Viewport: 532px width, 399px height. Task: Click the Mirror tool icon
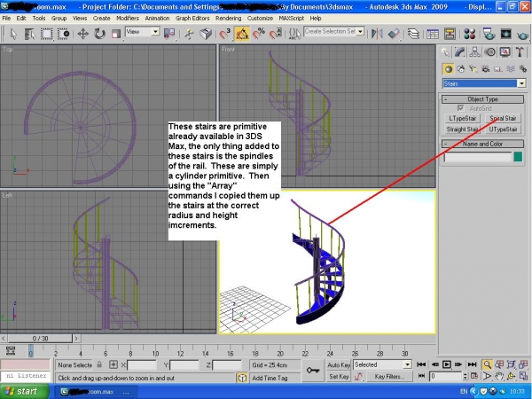pos(377,34)
